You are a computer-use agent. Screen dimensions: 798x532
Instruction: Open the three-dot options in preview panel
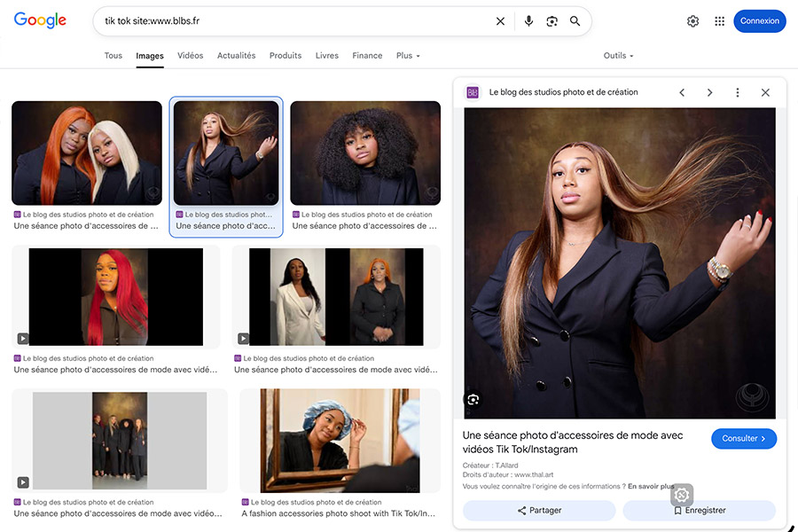(x=738, y=92)
